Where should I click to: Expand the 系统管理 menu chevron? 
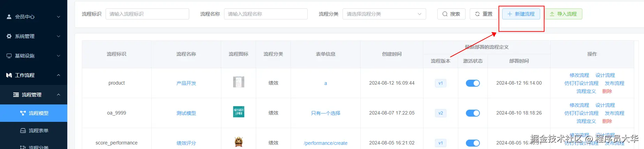click(59, 36)
